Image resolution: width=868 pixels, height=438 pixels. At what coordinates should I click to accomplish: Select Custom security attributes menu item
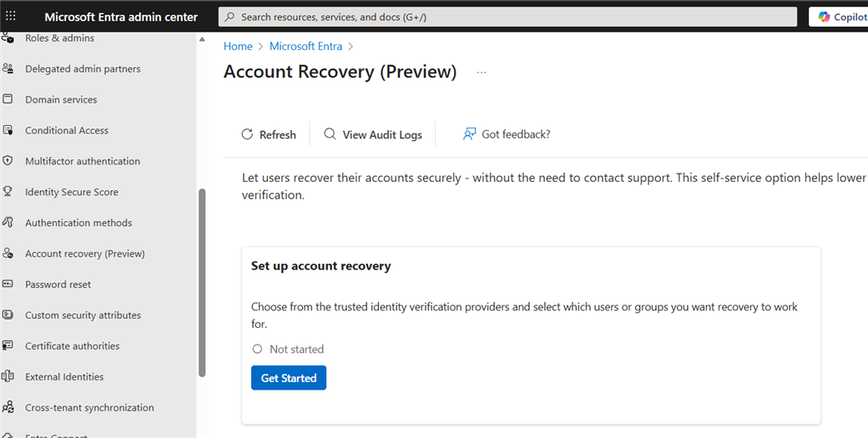coord(83,315)
